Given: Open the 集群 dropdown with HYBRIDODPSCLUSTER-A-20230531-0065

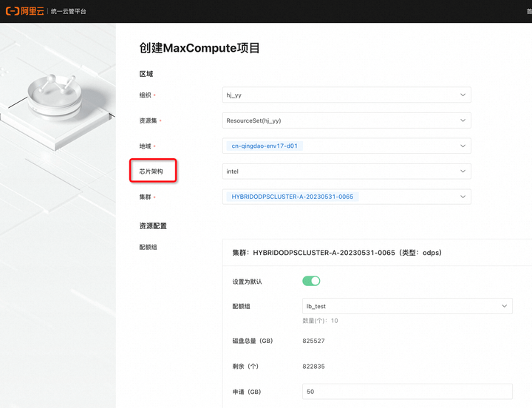Looking at the screenshot, I should 347,197.
